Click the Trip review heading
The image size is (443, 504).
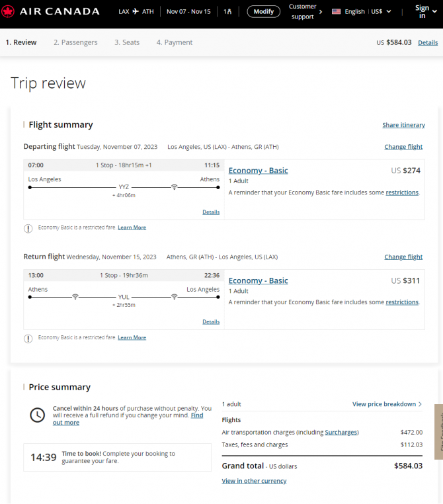[x=48, y=83]
